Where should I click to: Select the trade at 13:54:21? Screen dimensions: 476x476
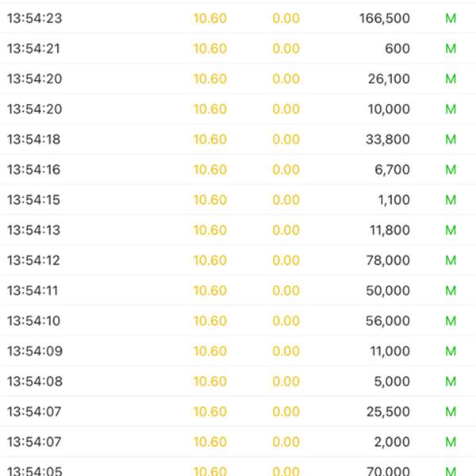[238, 48]
